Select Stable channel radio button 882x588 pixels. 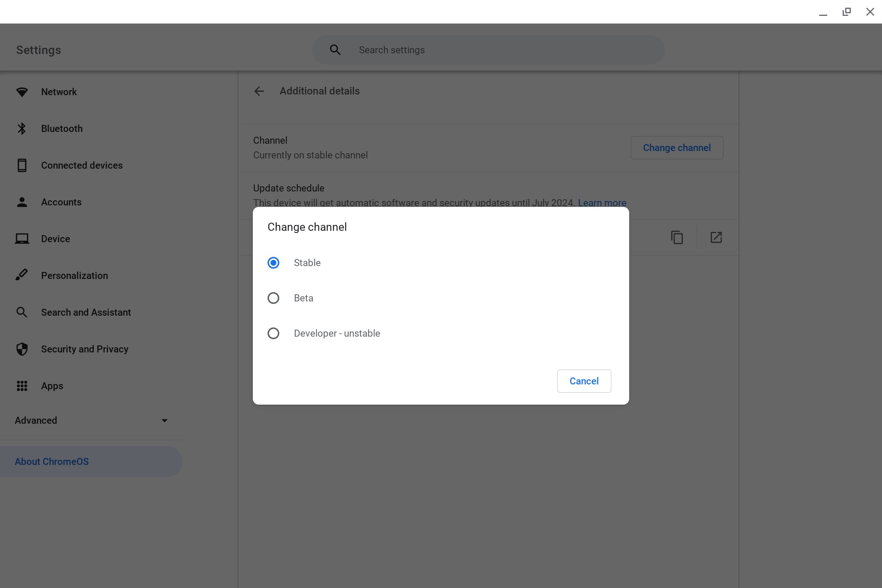tap(274, 262)
